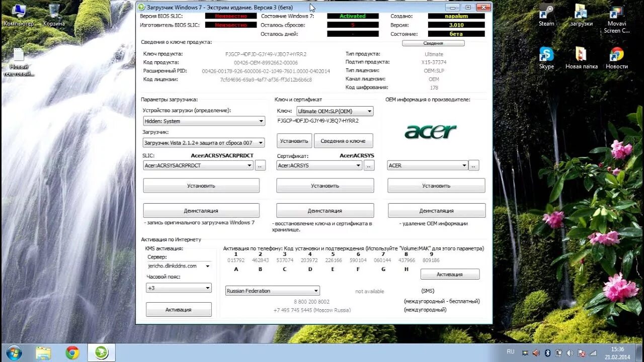Click the red speaker tray icon
This screenshot has width=644, height=362.
click(536, 353)
